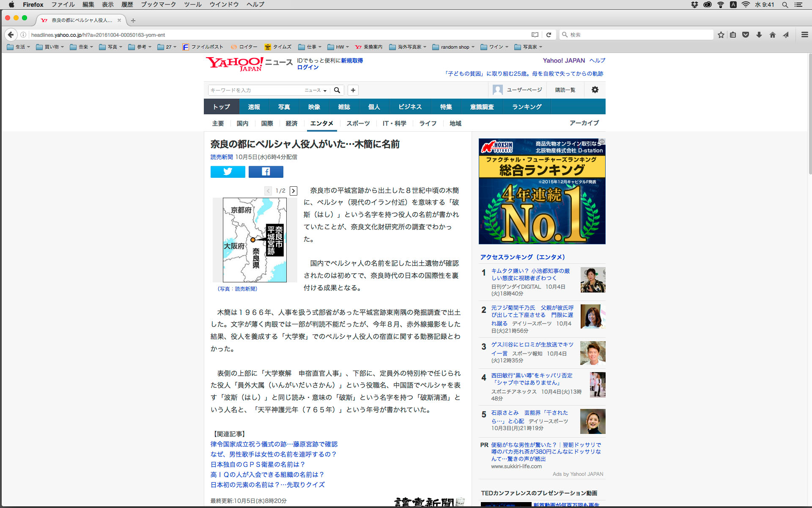812x508 pixels.
Task: Reload the page in Firefox
Action: [x=549, y=35]
